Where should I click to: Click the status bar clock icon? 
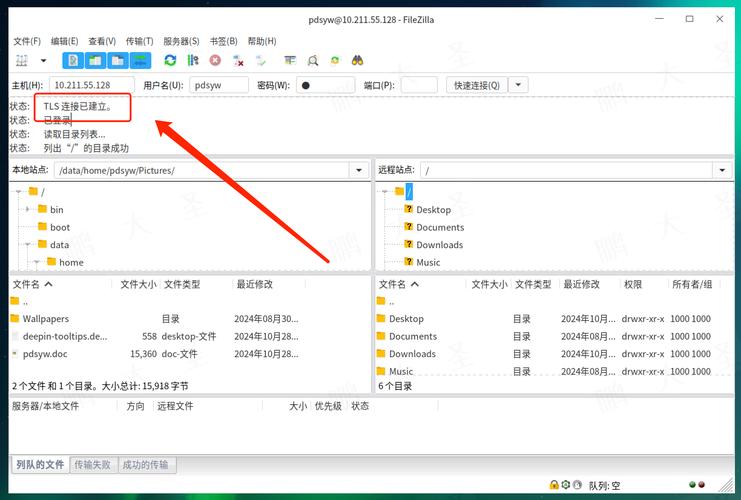577,485
